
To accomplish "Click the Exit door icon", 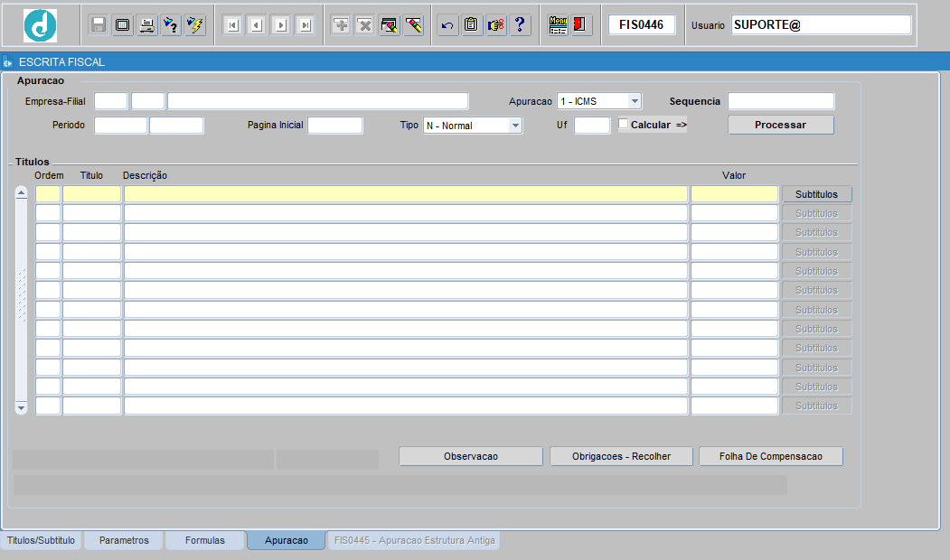I will (581, 25).
